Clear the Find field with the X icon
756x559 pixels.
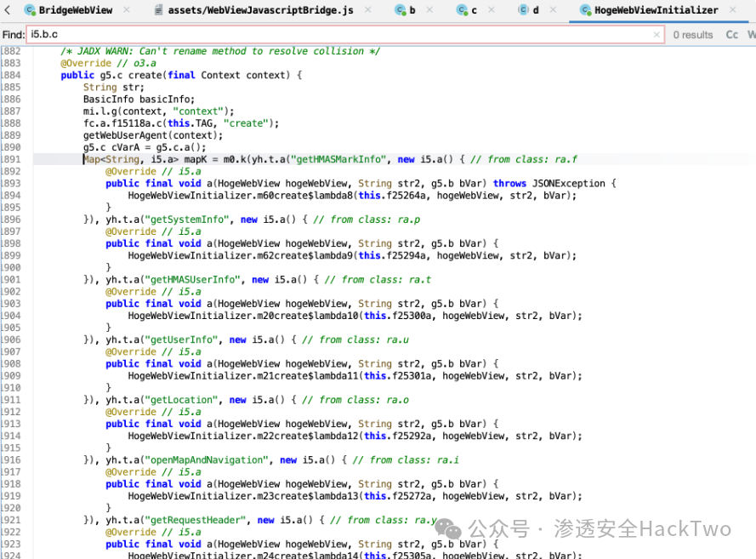pyautogui.click(x=657, y=35)
